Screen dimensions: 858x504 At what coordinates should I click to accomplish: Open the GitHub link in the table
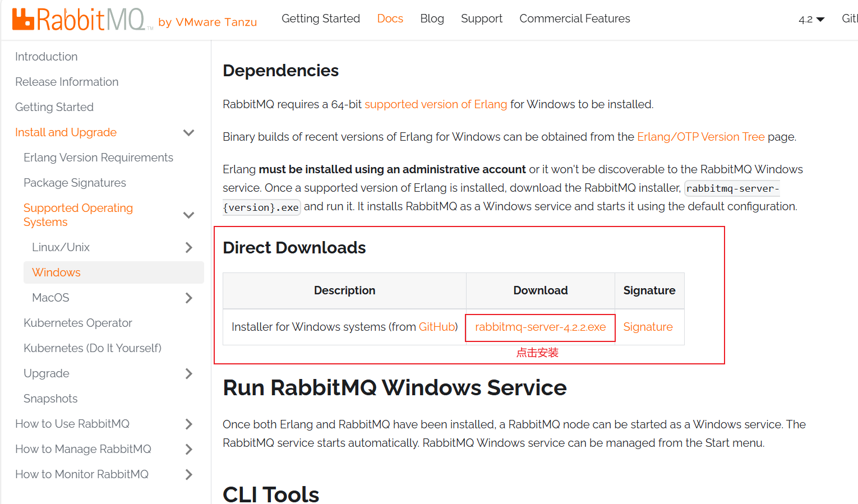(437, 327)
